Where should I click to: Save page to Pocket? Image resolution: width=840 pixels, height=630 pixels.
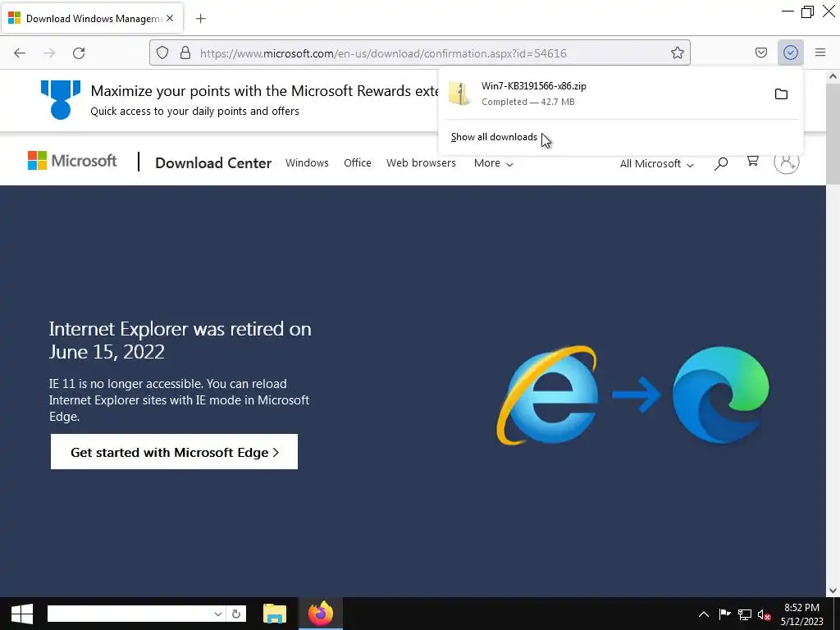pos(760,52)
